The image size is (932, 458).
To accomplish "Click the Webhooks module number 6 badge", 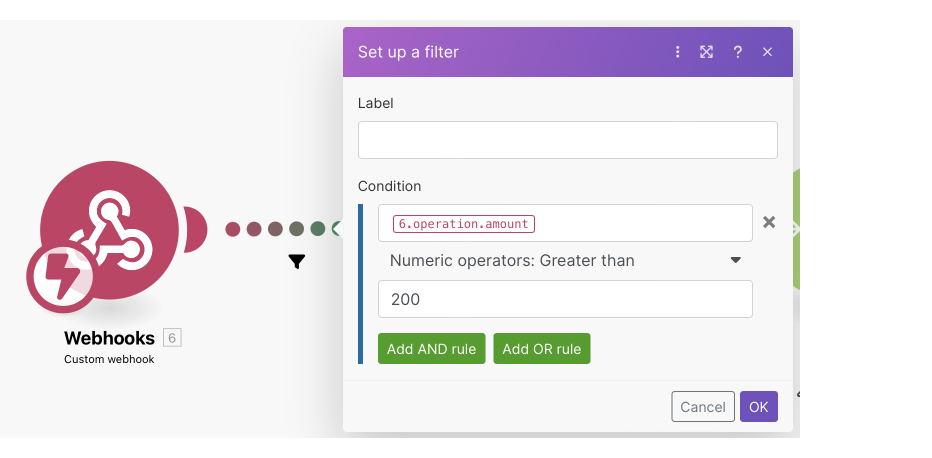I will click(x=172, y=338).
